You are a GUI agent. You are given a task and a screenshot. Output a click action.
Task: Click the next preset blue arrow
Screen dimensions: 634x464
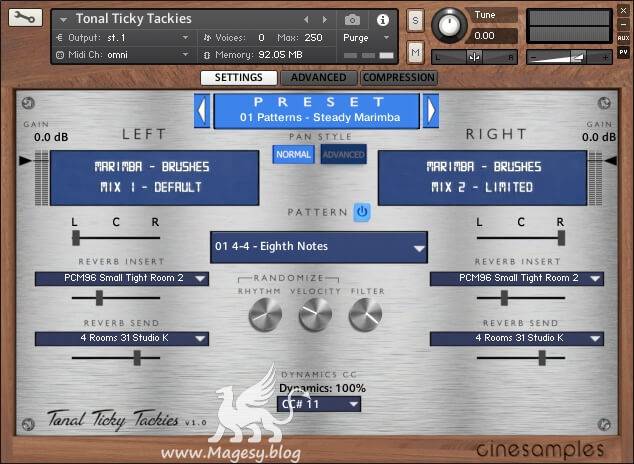pos(431,110)
